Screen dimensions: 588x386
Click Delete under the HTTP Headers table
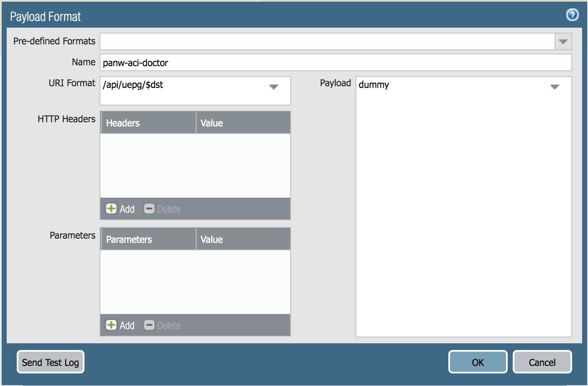point(162,209)
